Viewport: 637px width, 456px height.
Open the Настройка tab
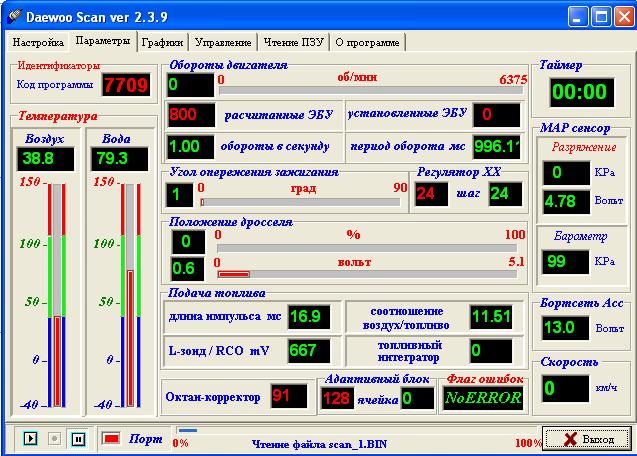pyautogui.click(x=38, y=43)
